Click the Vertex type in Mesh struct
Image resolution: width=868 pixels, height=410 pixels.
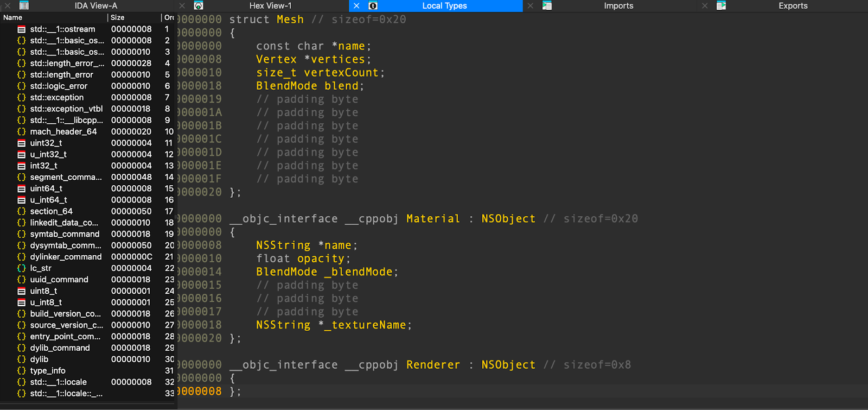276,59
